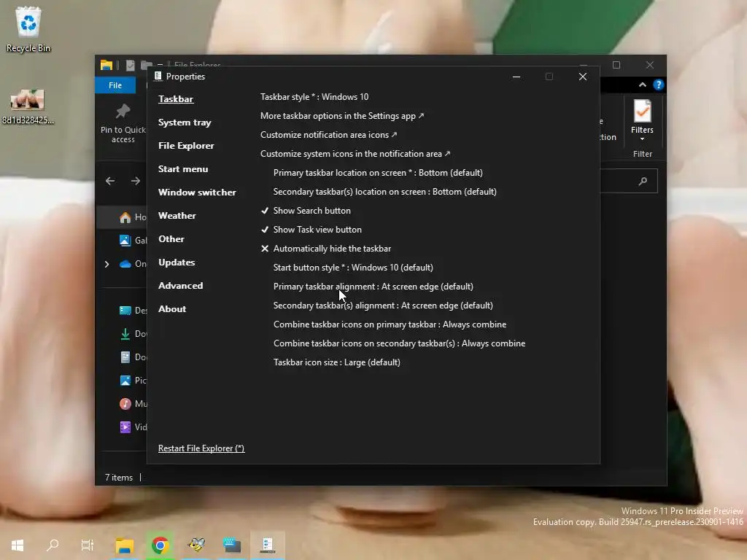The width and height of the screenshot is (747, 560).
Task: Open the Other section
Action: tap(171, 239)
